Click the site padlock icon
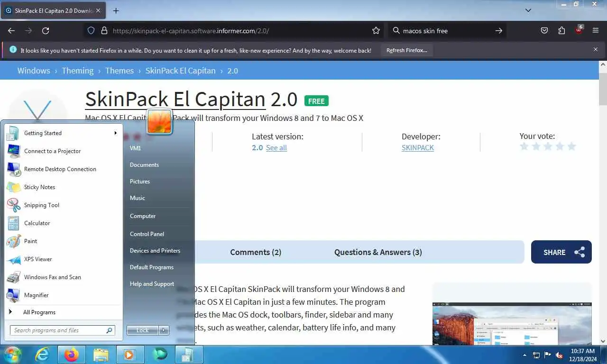This screenshot has width=607, height=364. [104, 31]
